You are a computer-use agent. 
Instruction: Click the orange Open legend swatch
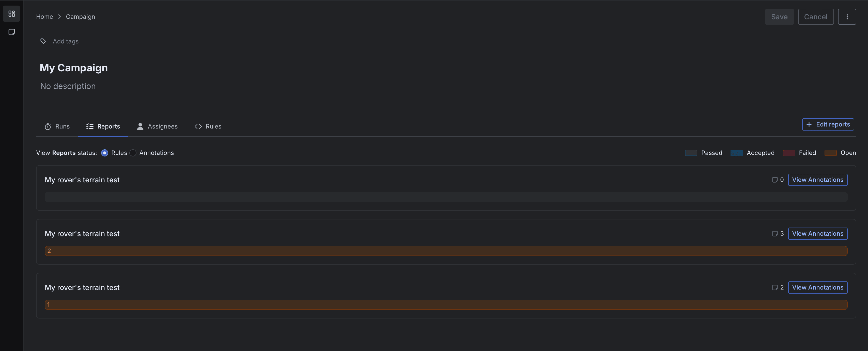(830, 153)
